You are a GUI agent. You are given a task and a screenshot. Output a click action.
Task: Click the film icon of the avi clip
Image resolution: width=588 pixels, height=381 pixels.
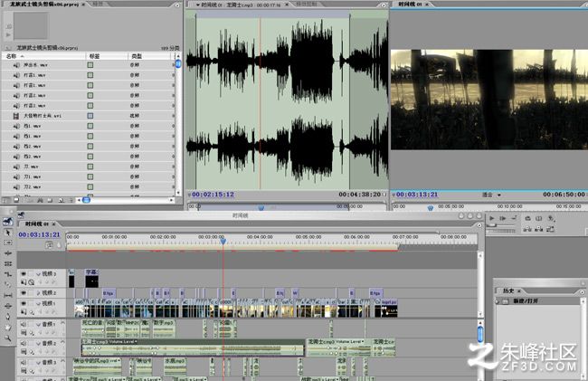click(16, 116)
